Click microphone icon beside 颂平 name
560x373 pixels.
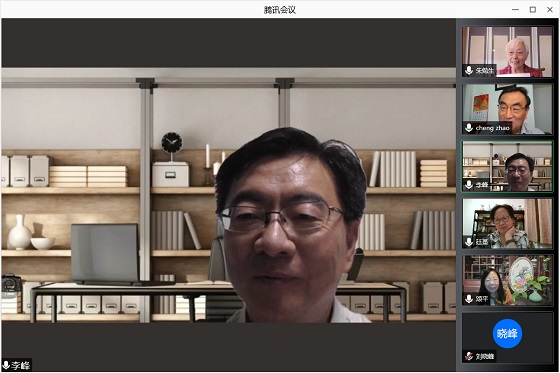pos(469,299)
